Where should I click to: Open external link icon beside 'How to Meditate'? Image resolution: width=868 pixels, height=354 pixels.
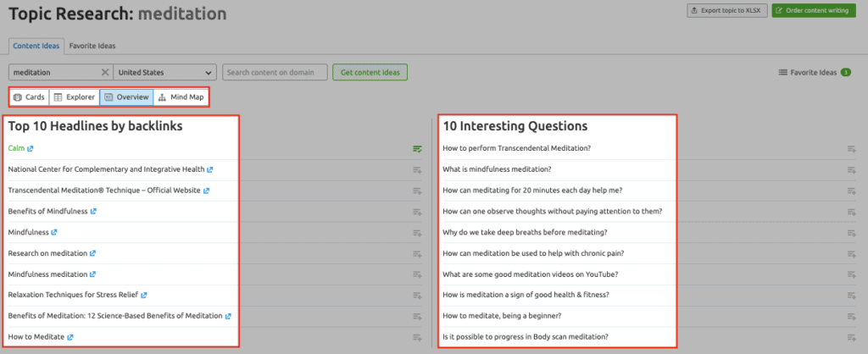coord(70,336)
